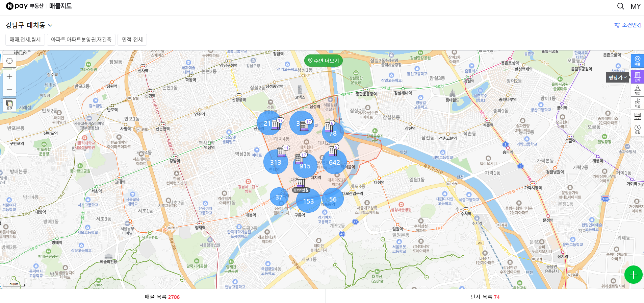Select the 37 listings cluster

[279, 197]
